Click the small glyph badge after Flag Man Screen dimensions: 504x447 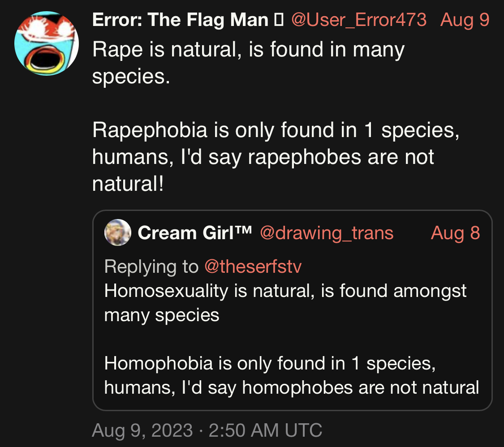click(x=278, y=20)
